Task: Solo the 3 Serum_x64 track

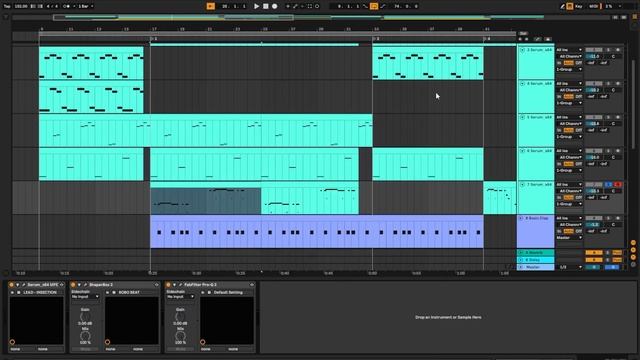Action: click(608, 50)
